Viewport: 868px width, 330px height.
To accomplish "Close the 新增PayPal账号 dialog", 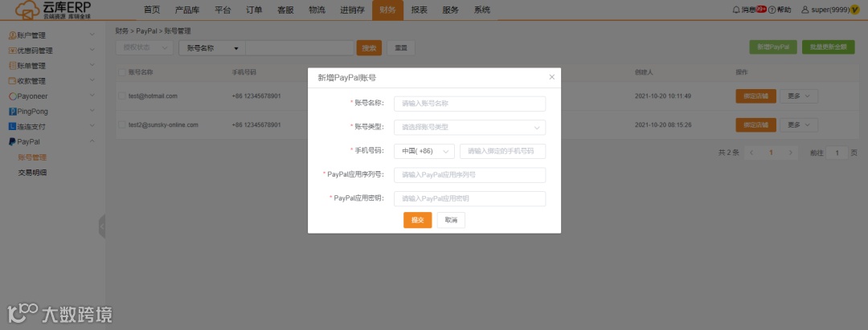I will [552, 77].
